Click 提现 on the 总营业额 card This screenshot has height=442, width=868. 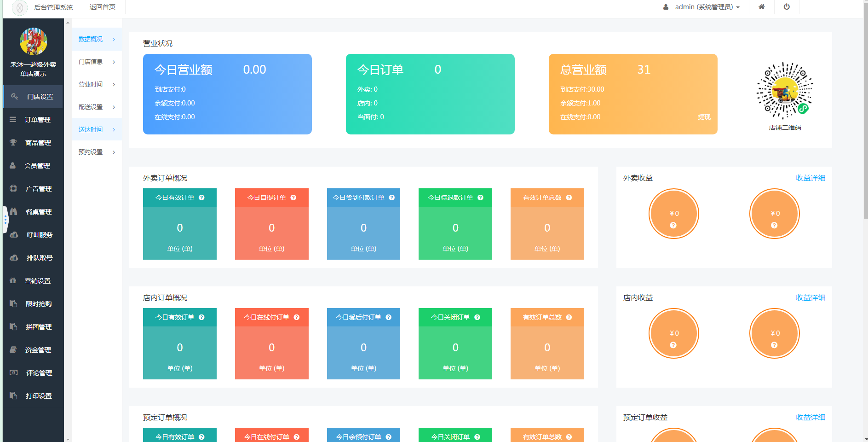(704, 117)
